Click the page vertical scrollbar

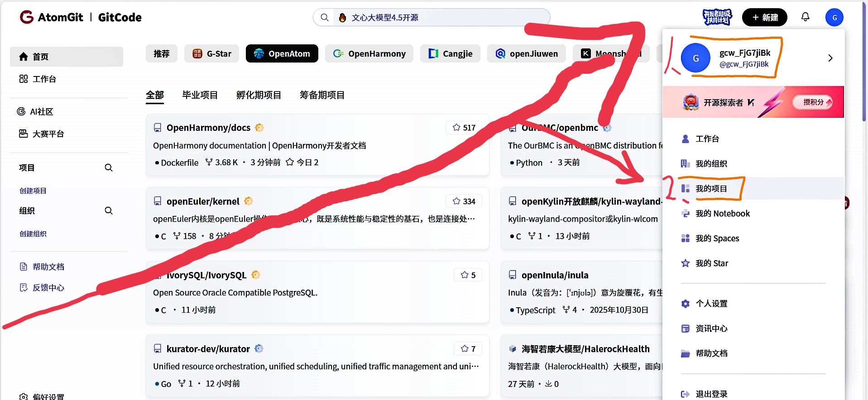pos(864,61)
